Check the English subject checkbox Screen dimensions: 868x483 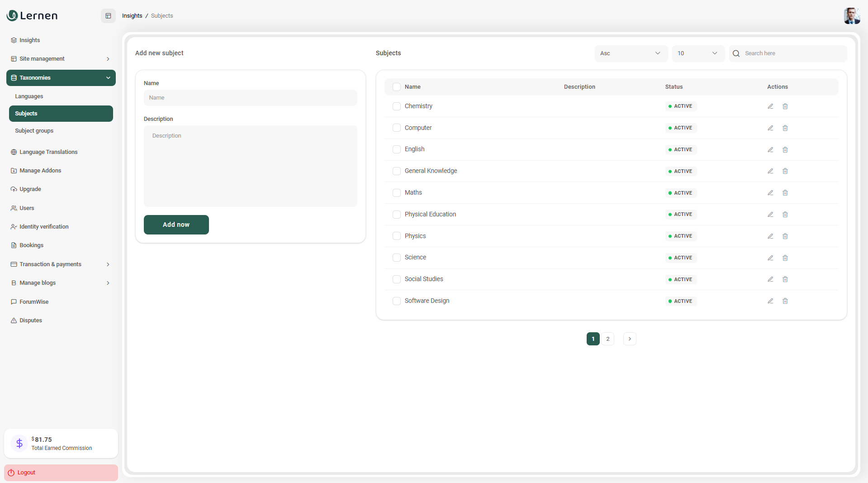(397, 149)
